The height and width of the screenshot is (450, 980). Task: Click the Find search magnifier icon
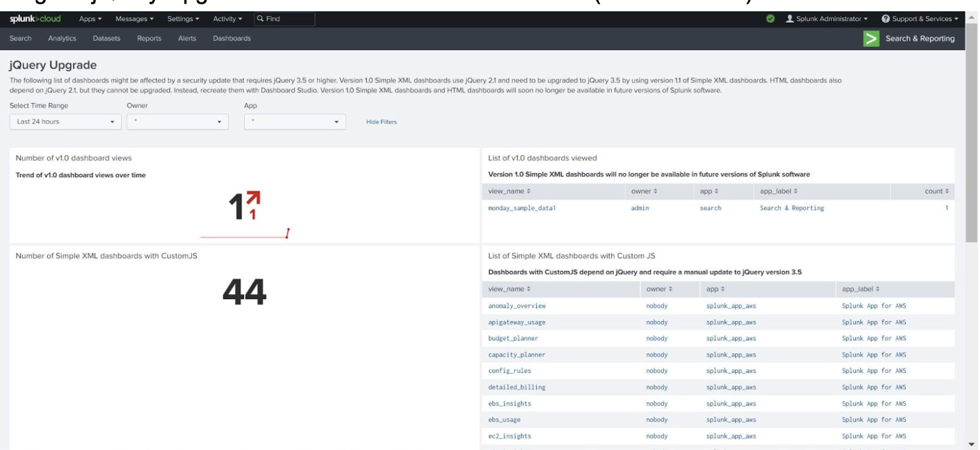[259, 19]
